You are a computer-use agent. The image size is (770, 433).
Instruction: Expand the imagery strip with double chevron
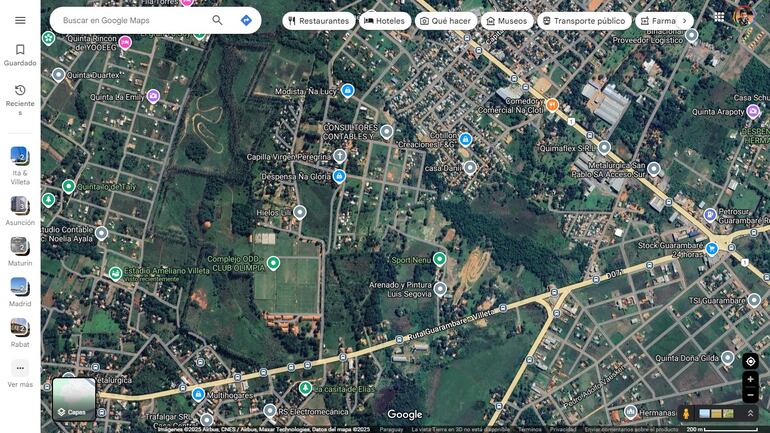click(x=750, y=413)
